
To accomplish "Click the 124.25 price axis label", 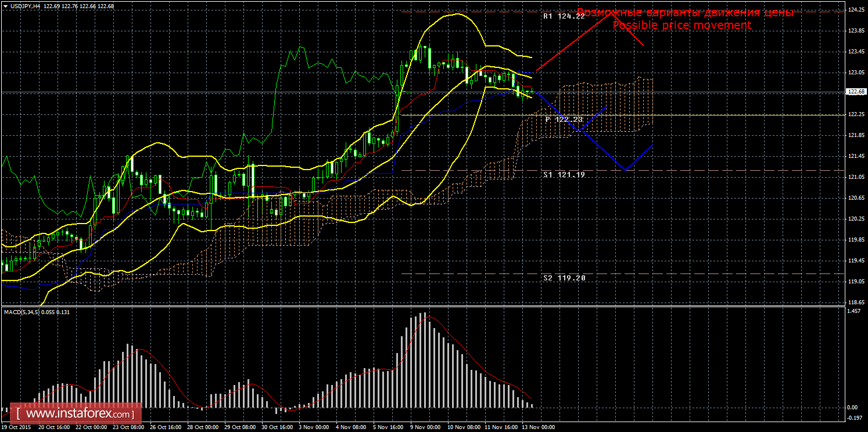I will coord(857,10).
